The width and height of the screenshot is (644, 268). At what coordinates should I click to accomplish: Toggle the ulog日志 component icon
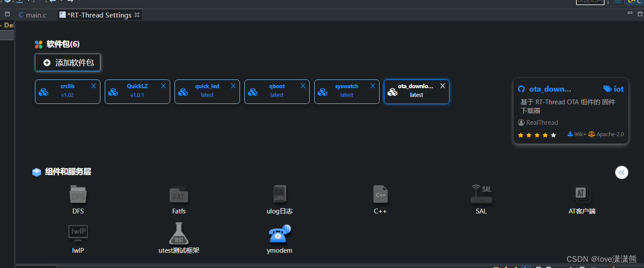279,195
